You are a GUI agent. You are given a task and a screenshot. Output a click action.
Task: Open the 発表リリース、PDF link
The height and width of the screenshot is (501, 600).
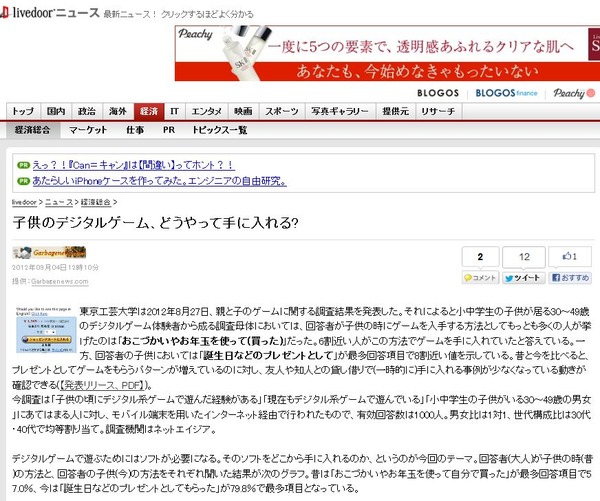pyautogui.click(x=103, y=385)
